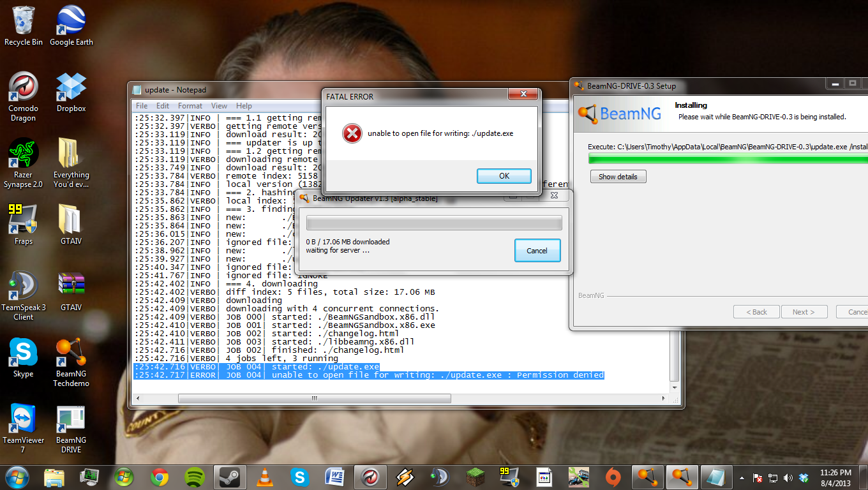The width and height of the screenshot is (868, 490).
Task: Select the GTAIV folder on the desktop
Action: point(71,225)
